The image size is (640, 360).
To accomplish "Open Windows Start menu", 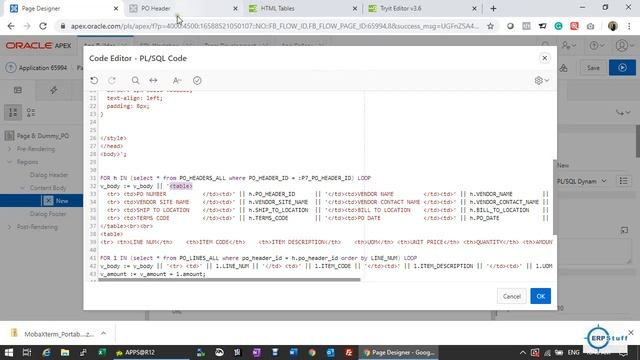I will tap(9, 352).
